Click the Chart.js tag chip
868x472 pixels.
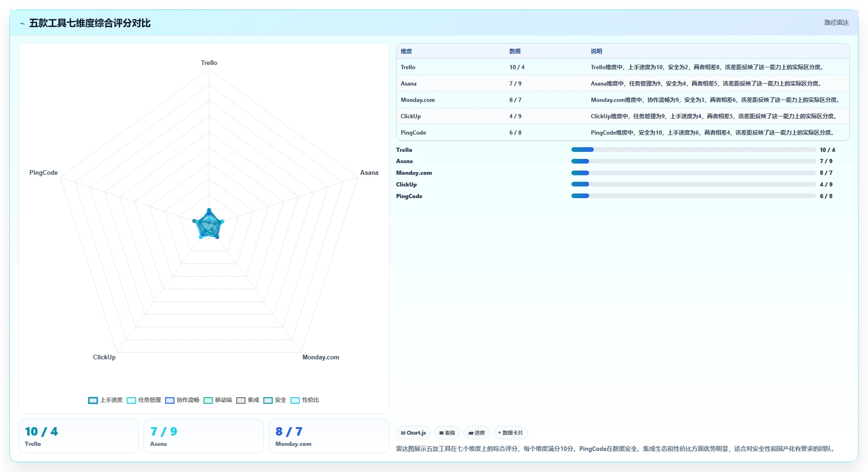click(x=413, y=433)
